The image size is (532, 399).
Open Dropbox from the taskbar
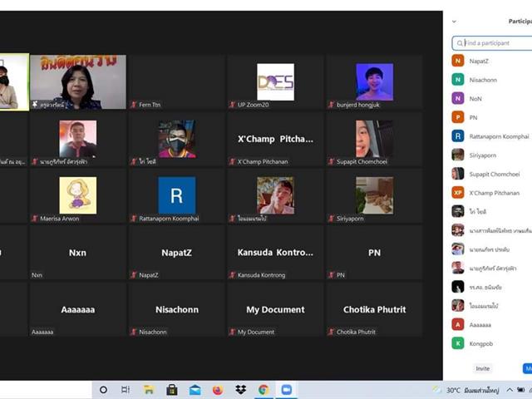241,390
